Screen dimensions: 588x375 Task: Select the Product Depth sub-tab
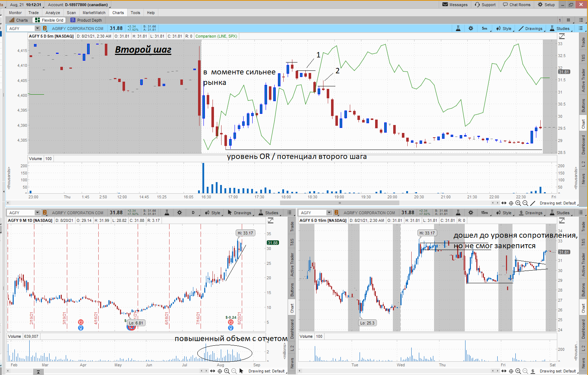tap(86, 20)
